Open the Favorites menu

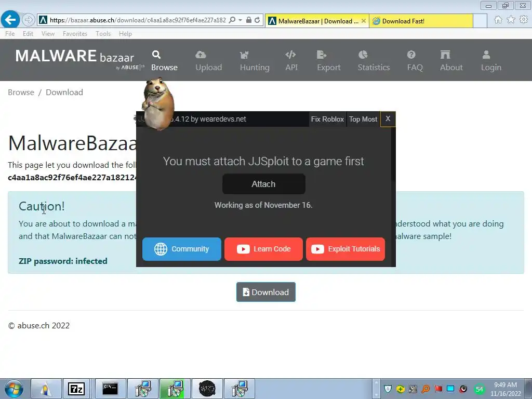(75, 34)
